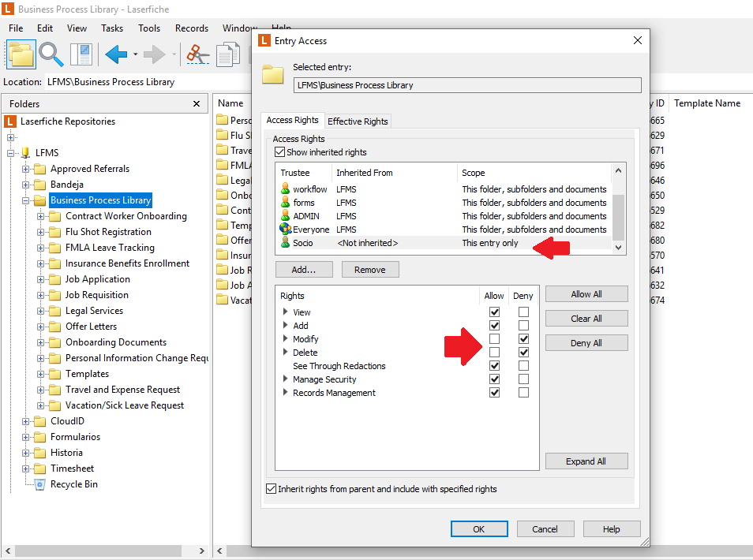Click the LFMS repository icon in tree
This screenshot has width=753, height=560.
point(26,152)
